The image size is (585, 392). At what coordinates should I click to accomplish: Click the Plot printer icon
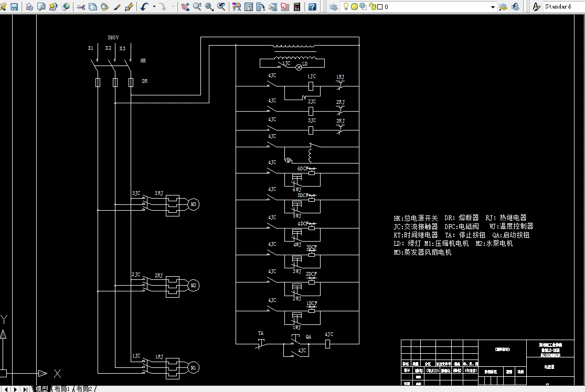click(x=29, y=7)
